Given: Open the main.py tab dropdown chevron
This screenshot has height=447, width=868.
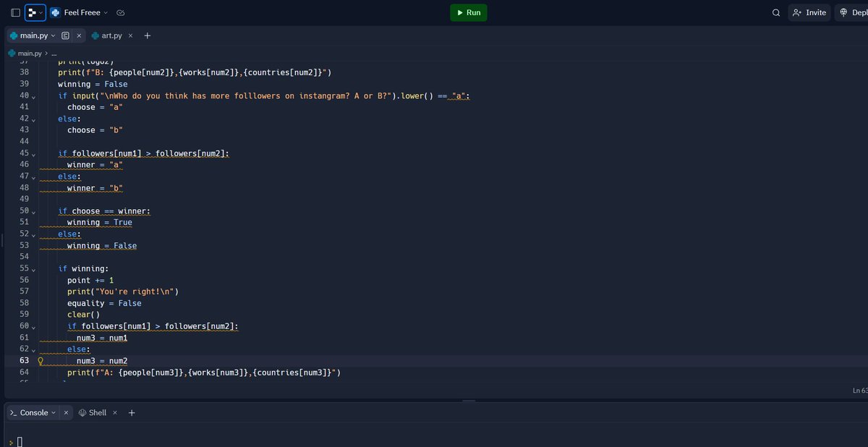Looking at the screenshot, I should [53, 35].
